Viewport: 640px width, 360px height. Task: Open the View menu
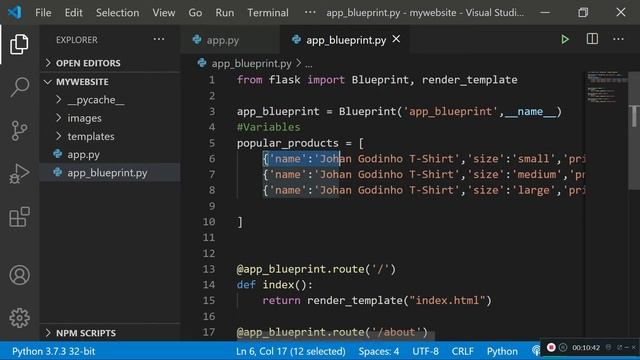point(164,13)
